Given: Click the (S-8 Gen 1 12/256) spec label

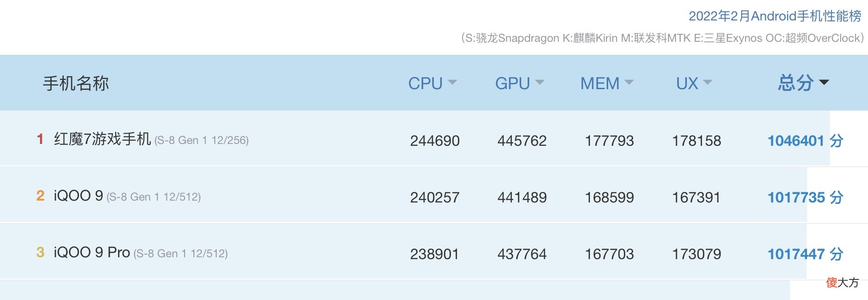Looking at the screenshot, I should coord(201,140).
